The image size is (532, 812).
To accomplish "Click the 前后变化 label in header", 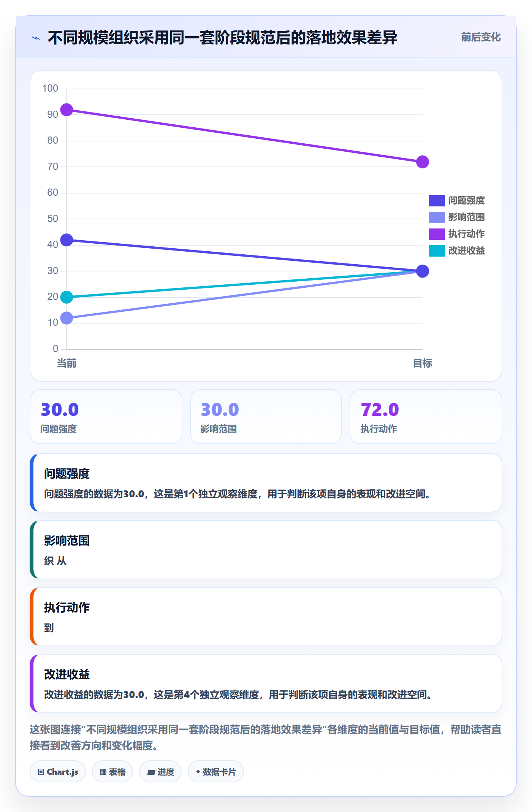I will 481,37.
